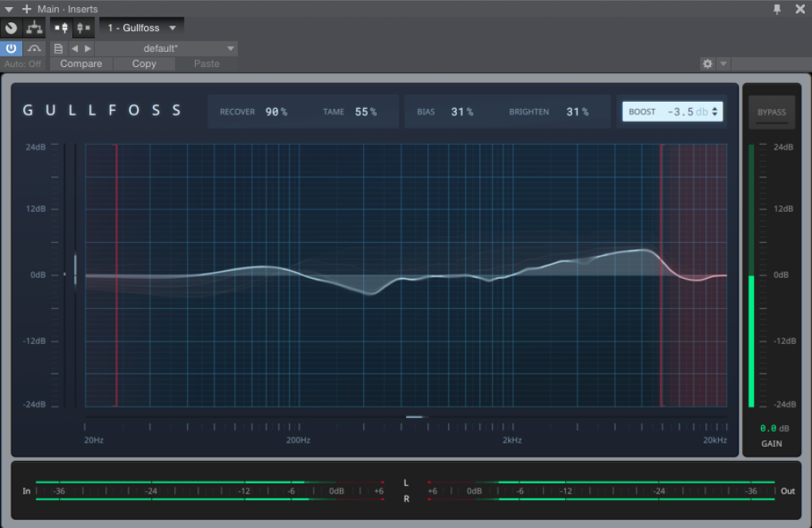Click the first insert-slot icon left of 1 - Gullfoss
This screenshot has height=528, width=812.
(x=61, y=28)
